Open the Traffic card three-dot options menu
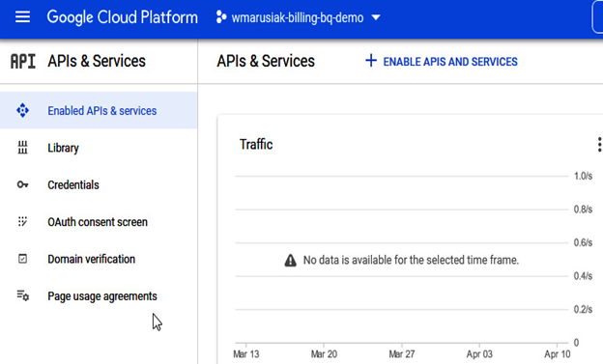603x364 pixels. pyautogui.click(x=599, y=145)
